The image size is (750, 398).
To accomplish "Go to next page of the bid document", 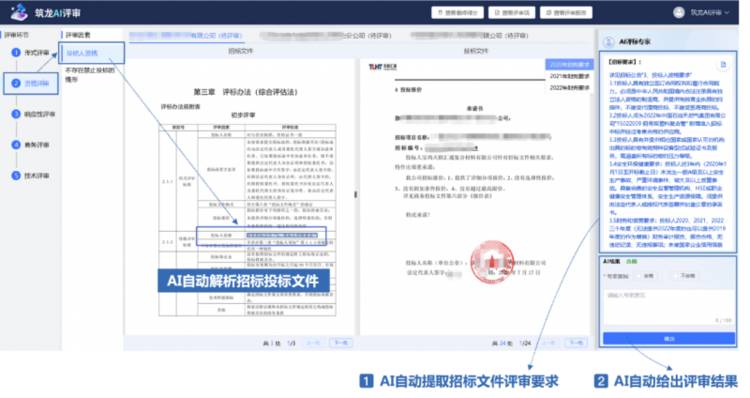I will click(x=575, y=343).
